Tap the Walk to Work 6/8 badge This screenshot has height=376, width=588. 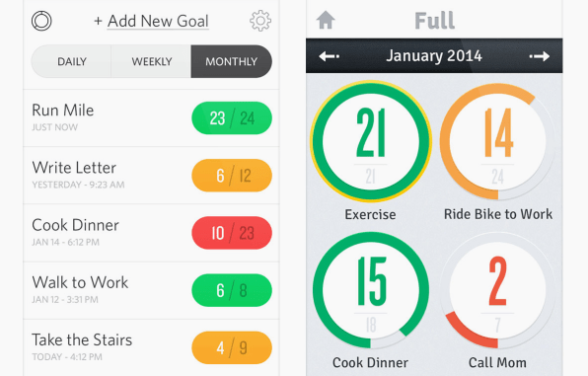point(232,290)
